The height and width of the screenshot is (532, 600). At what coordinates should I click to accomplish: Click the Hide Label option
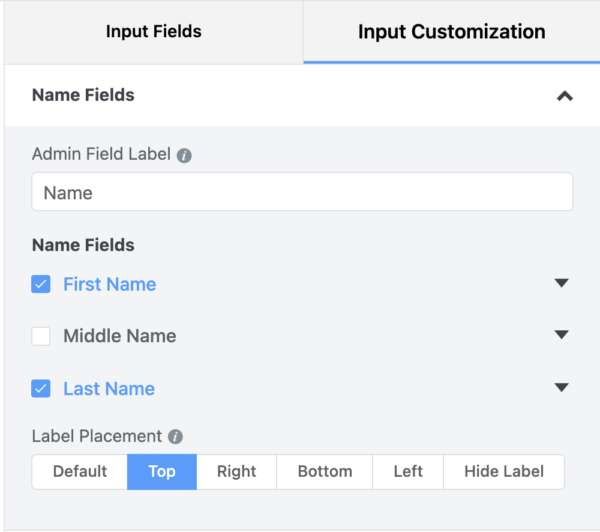click(x=503, y=472)
